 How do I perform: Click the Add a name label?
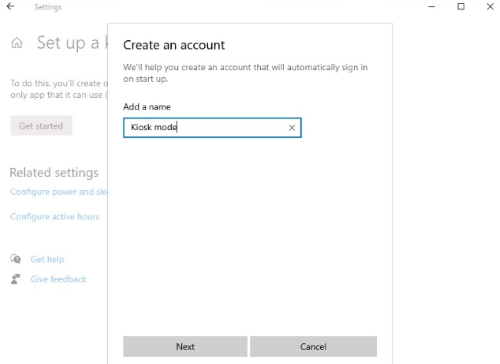(x=147, y=107)
